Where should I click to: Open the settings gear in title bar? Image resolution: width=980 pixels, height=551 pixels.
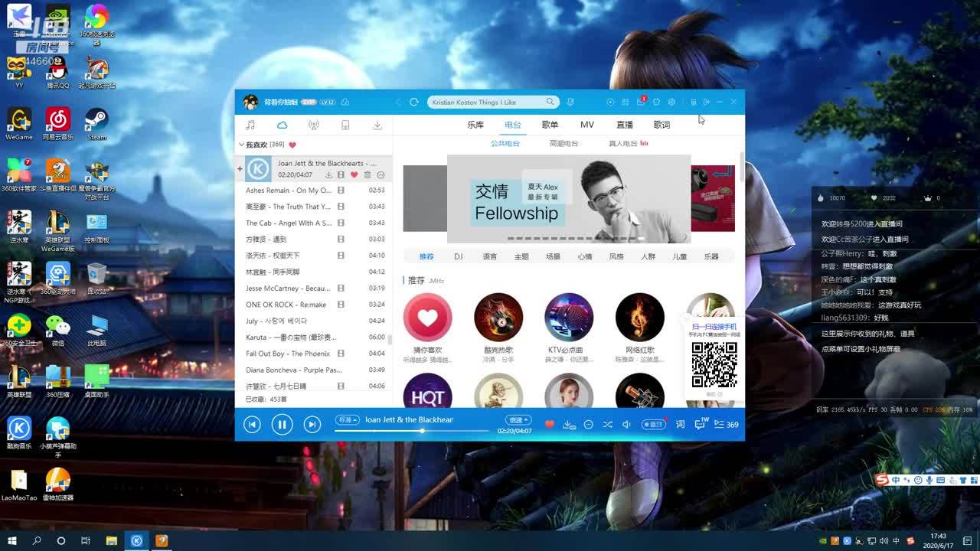(x=671, y=102)
